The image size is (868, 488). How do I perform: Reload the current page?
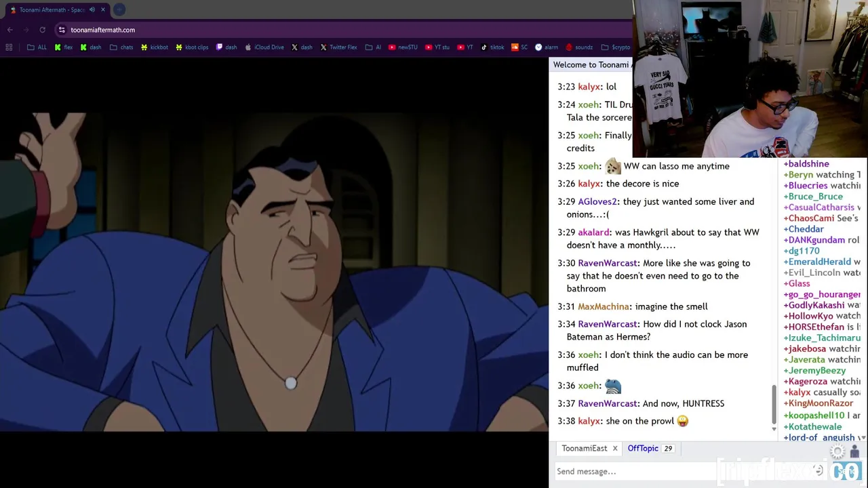point(42,30)
